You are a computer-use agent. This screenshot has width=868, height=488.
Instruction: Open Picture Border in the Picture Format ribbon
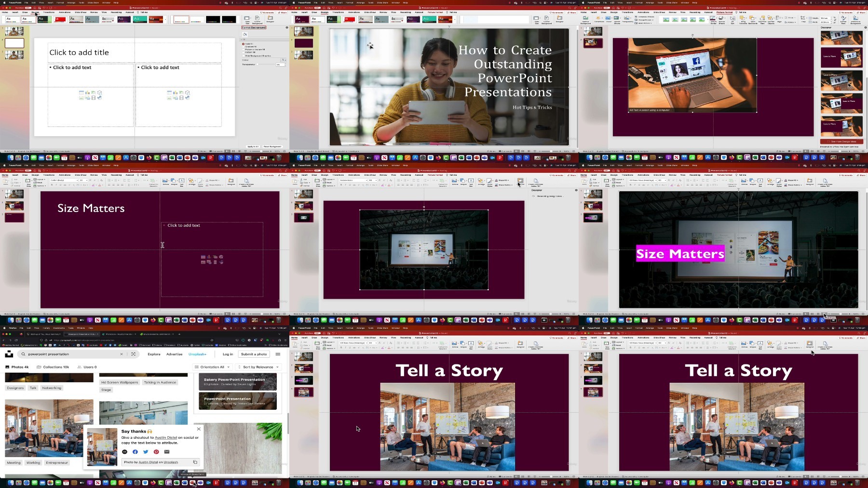[x=713, y=20]
